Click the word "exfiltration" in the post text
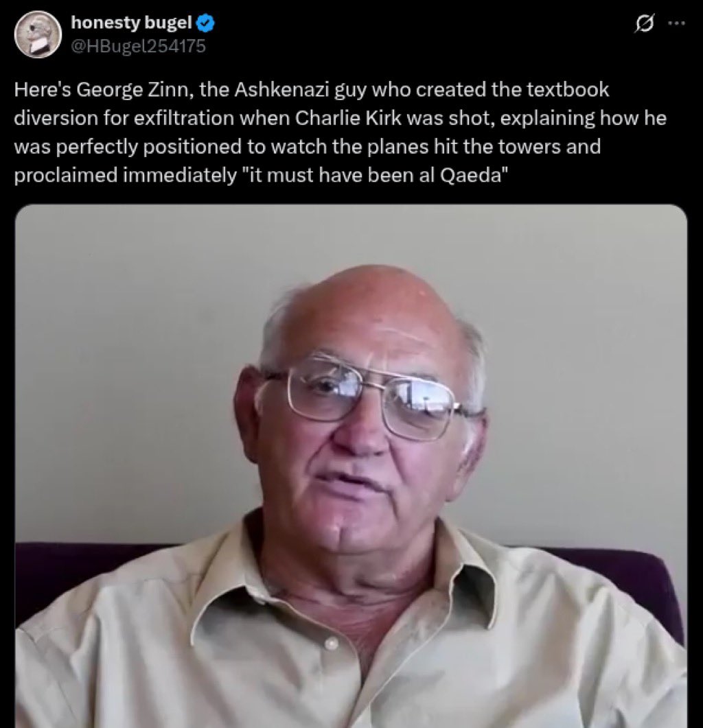This screenshot has height=728, width=703. (x=183, y=118)
